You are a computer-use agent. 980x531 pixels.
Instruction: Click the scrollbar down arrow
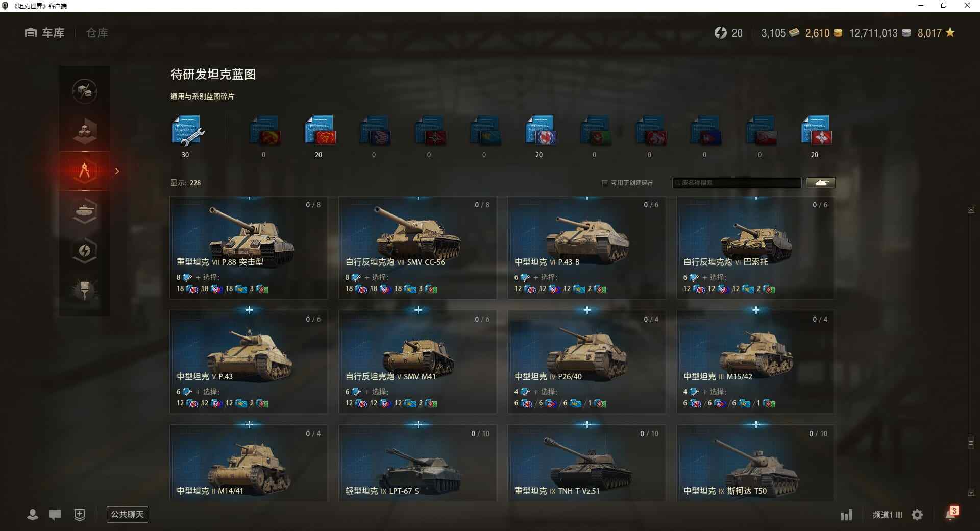coord(971,493)
